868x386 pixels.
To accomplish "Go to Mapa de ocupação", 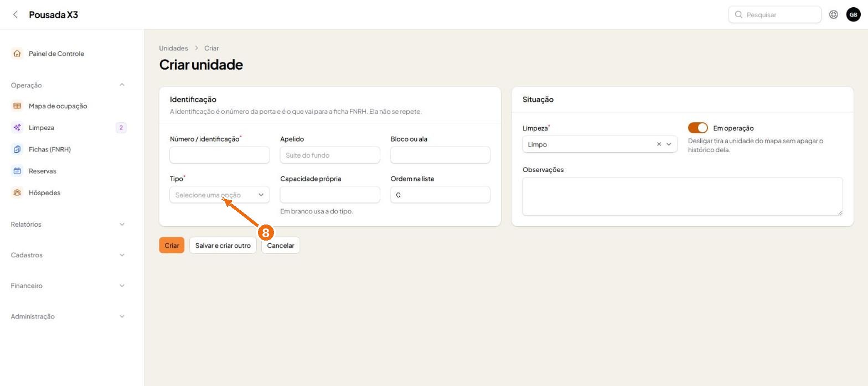I will coord(58,106).
